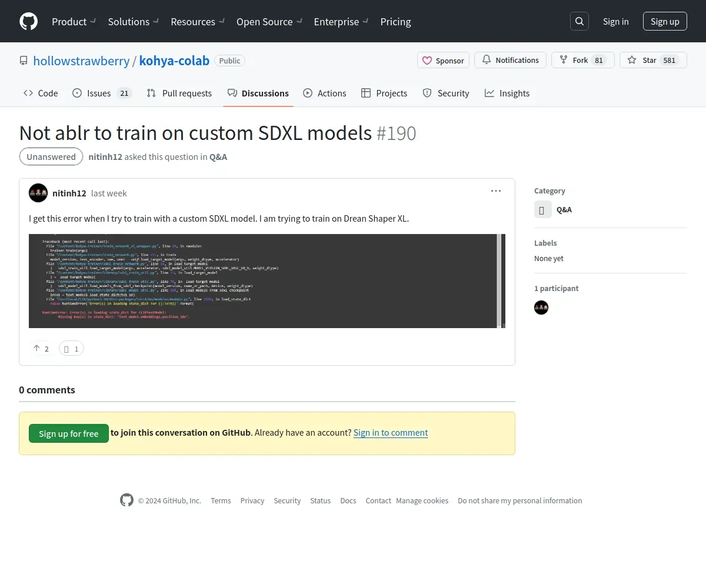Click the emoji reaction button with count 1
Screen dimensions: 706x588
(x=71, y=349)
